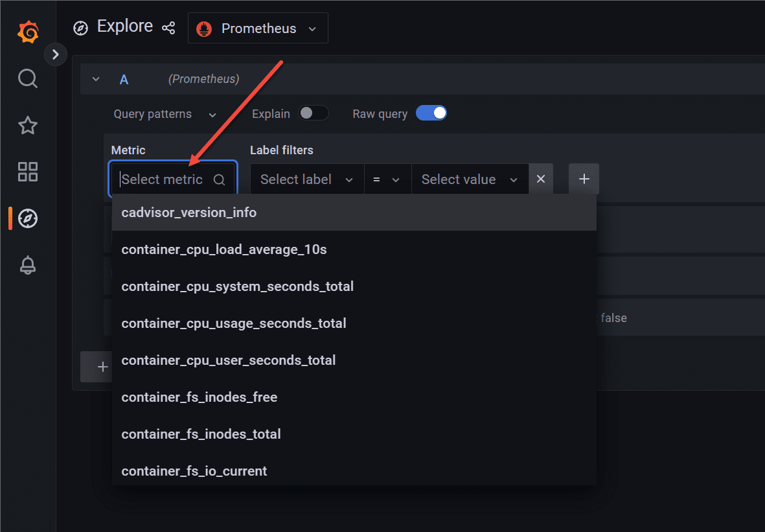Viewport: 765px width, 532px height.
Task: Collapse query A with the chevron
Action: pyautogui.click(x=96, y=79)
